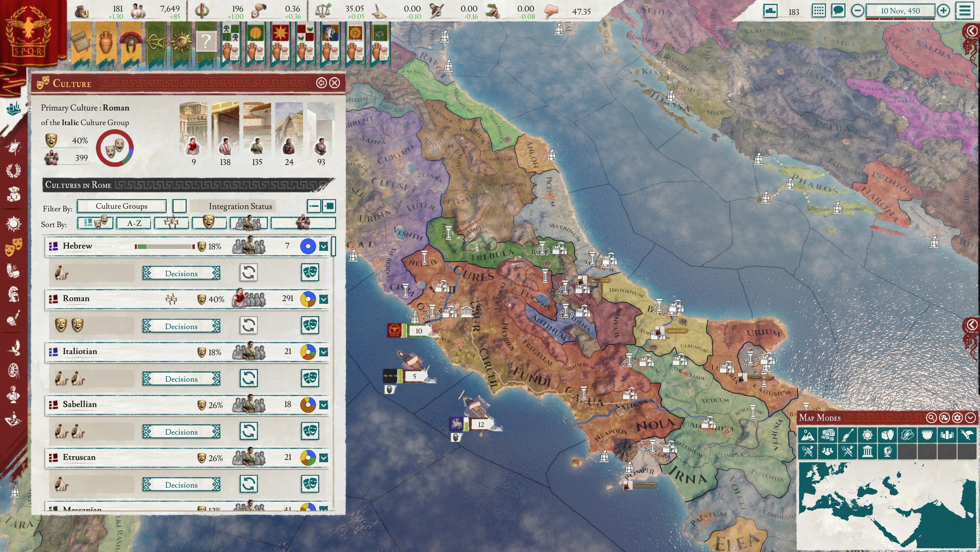
Task: Open the chat bubble icon beside the date
Action: point(838,11)
